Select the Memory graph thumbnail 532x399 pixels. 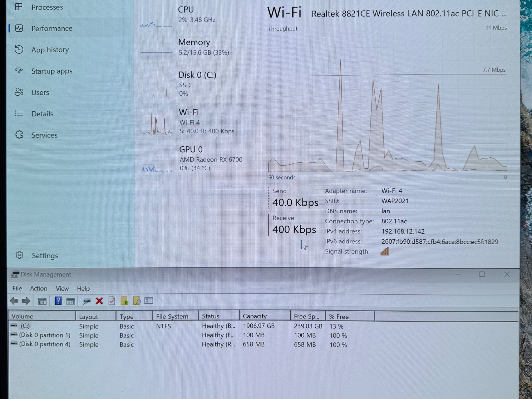[194, 48]
